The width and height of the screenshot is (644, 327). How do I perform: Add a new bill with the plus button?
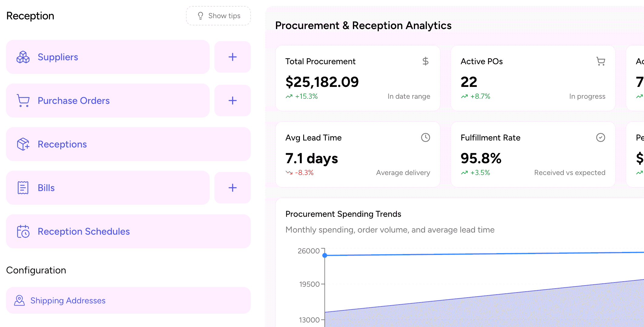233,188
